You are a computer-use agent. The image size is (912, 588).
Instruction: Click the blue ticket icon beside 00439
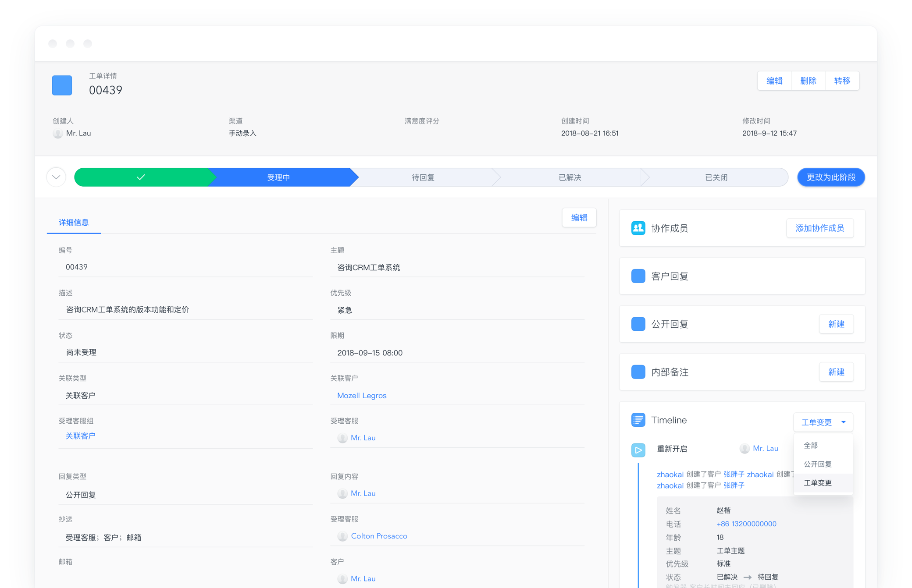(x=62, y=85)
